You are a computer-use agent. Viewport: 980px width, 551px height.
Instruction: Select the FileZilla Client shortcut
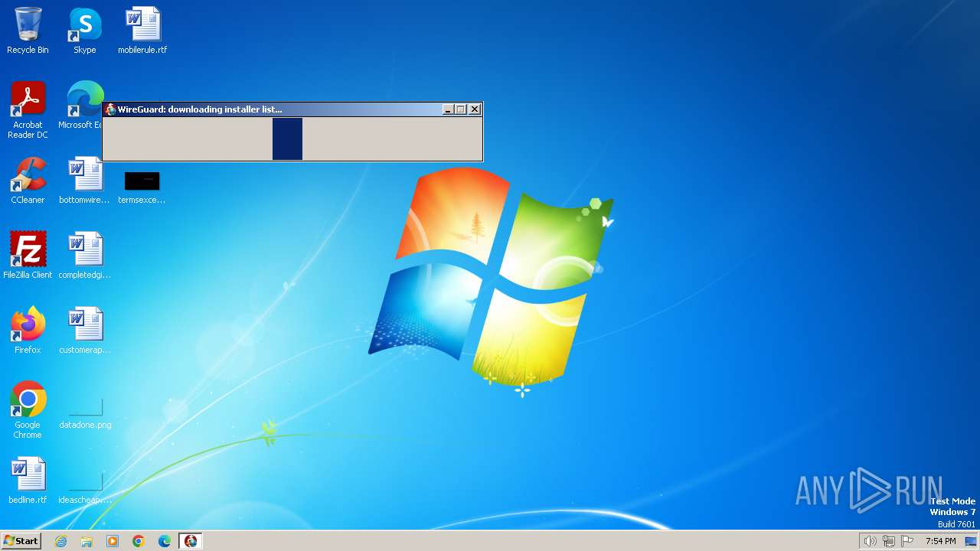click(28, 256)
